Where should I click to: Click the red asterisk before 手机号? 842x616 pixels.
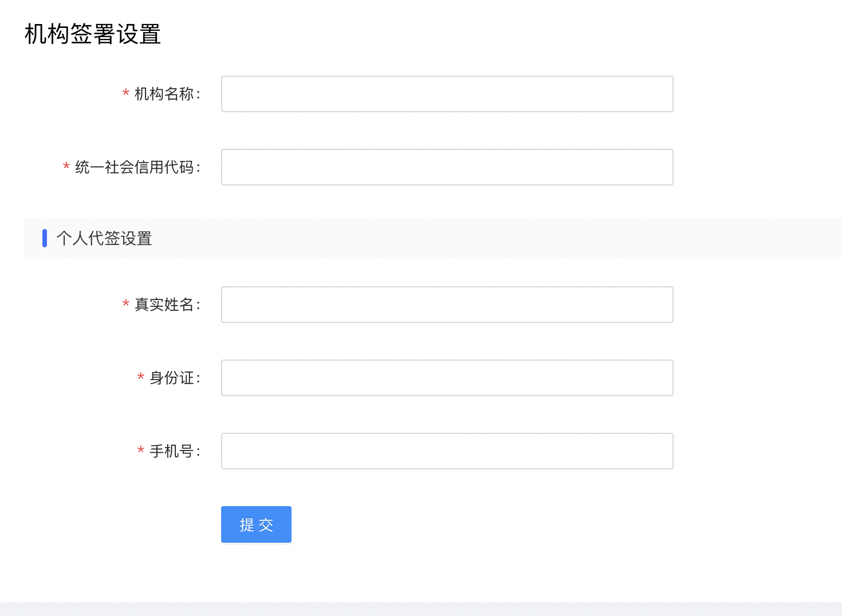coord(140,450)
